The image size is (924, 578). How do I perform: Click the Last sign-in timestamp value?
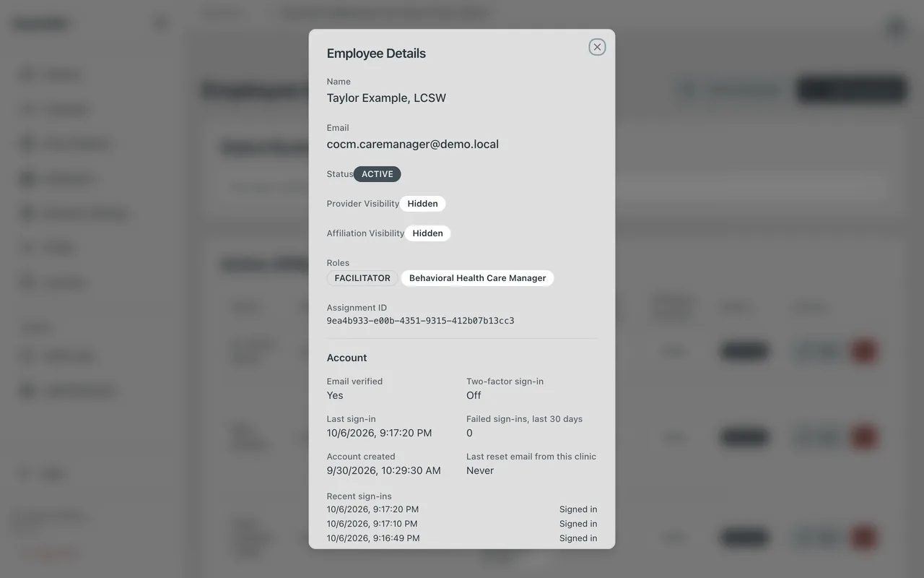point(380,433)
